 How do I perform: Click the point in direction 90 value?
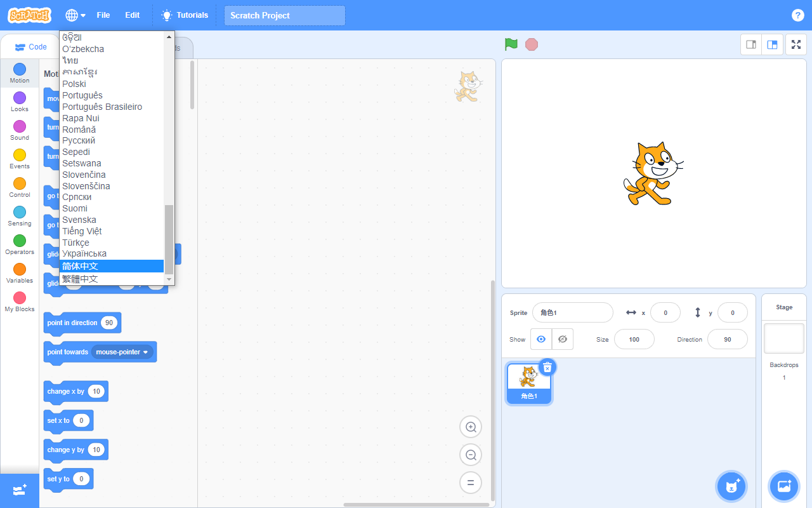pos(109,323)
